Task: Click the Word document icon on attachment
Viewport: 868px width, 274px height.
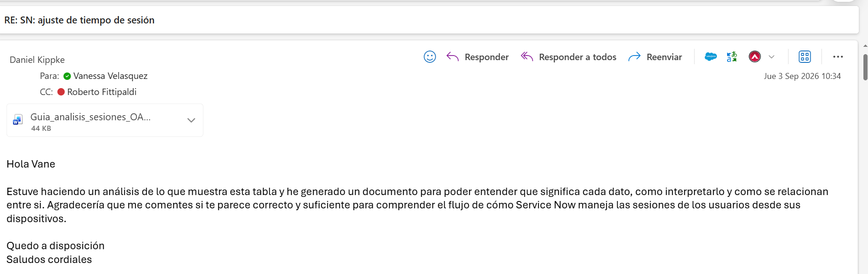Action: (x=18, y=120)
